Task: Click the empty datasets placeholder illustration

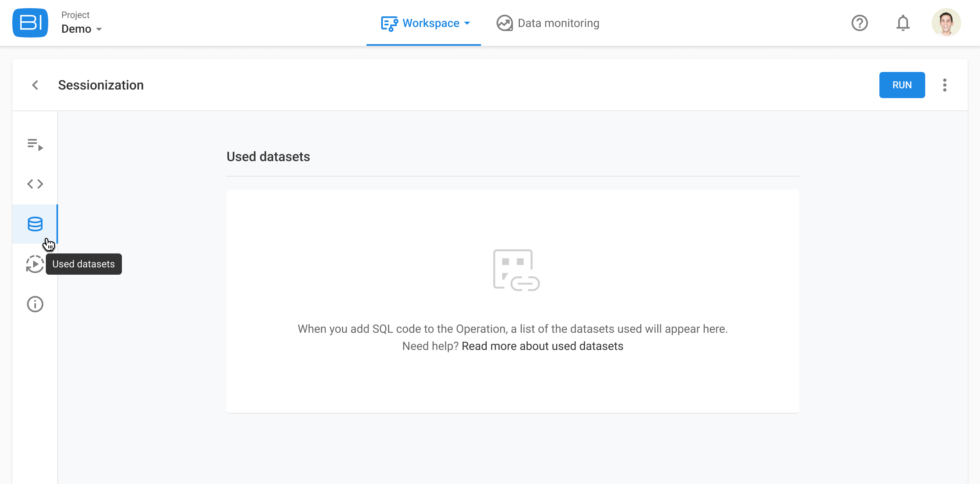Action: [x=516, y=270]
